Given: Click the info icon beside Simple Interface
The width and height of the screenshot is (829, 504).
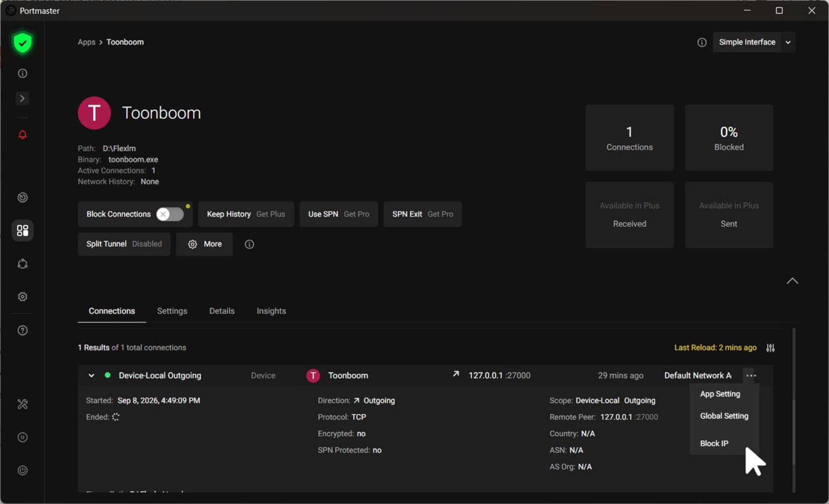Looking at the screenshot, I should coord(702,42).
